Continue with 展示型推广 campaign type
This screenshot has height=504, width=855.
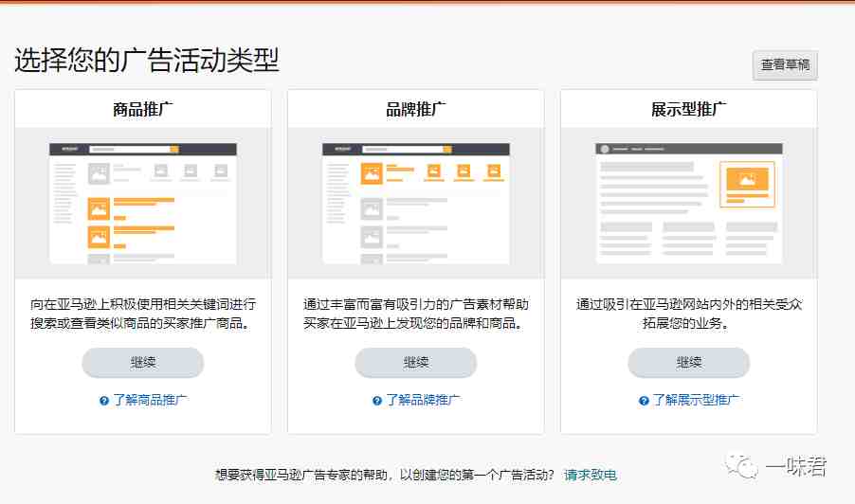pos(689,362)
